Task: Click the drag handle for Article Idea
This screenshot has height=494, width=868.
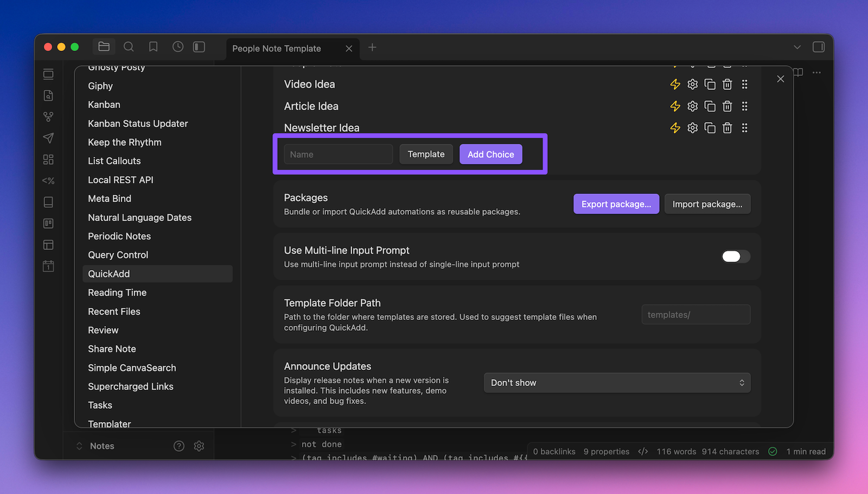Action: [x=744, y=106]
